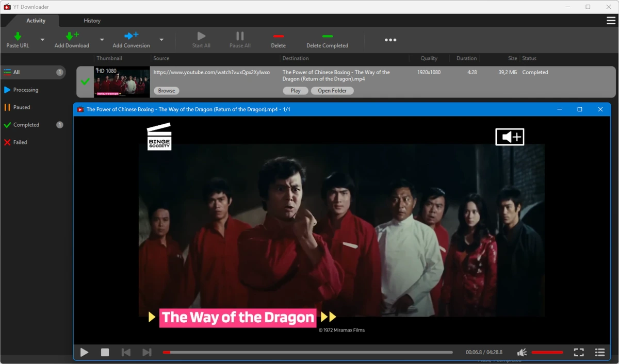The height and width of the screenshot is (364, 619).
Task: Open the player playlist menu icon
Action: [x=599, y=352]
